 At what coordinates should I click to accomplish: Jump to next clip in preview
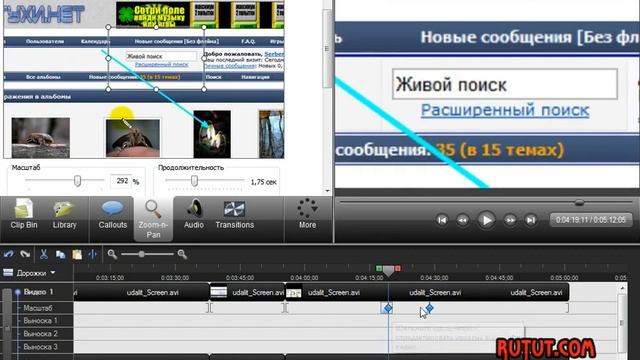[x=530, y=220]
